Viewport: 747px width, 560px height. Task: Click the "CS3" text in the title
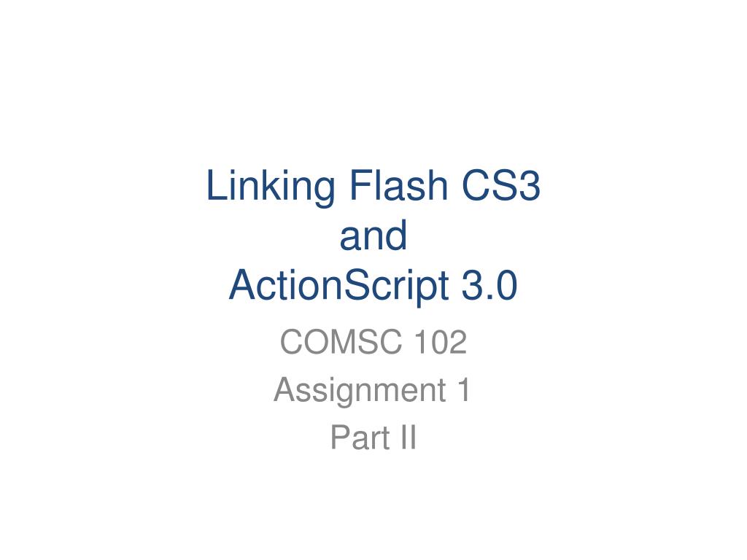(500, 184)
